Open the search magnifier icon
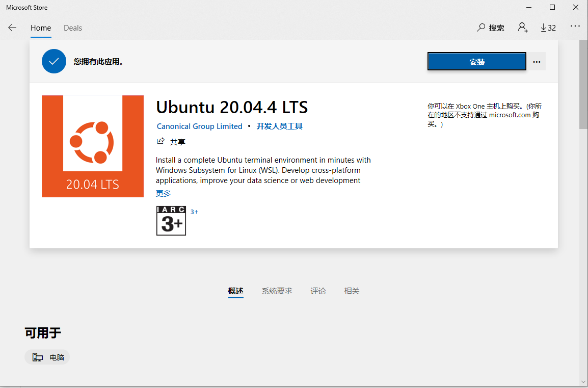 point(481,28)
